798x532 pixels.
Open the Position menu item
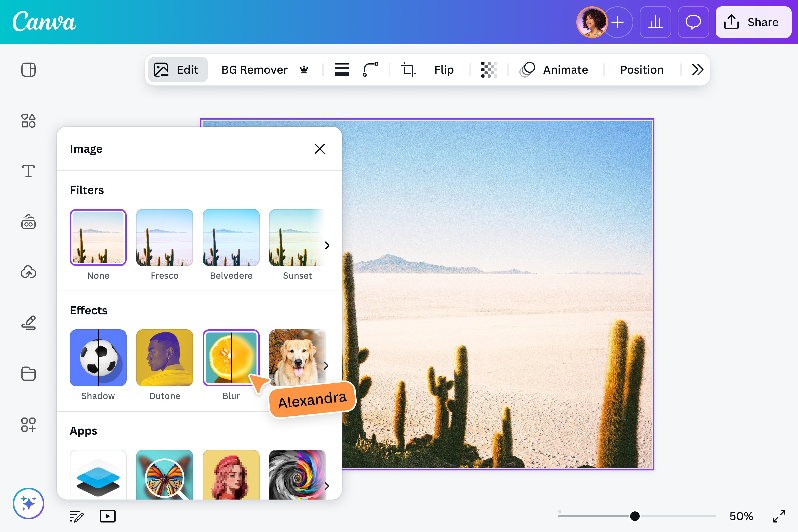642,70
